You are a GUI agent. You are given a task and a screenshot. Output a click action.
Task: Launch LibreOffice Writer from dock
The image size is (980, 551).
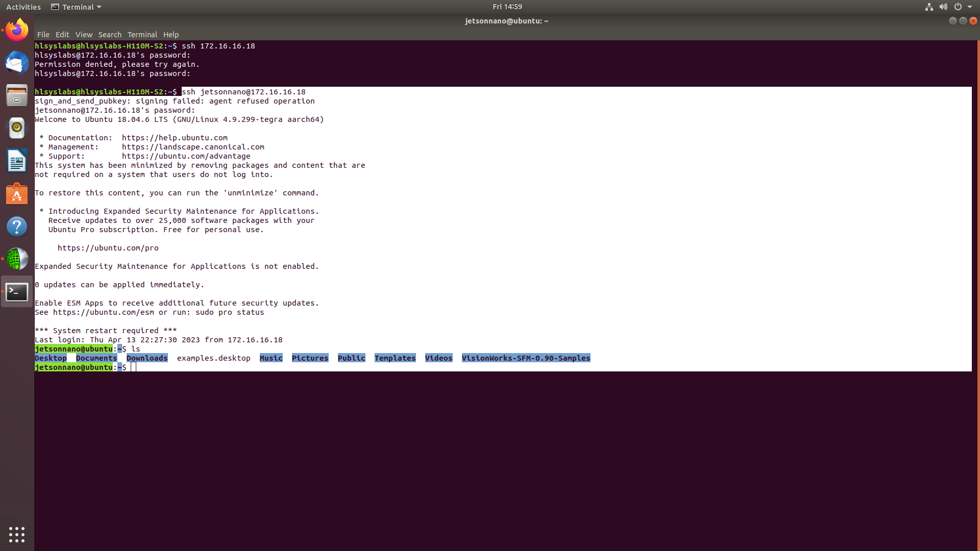17,161
